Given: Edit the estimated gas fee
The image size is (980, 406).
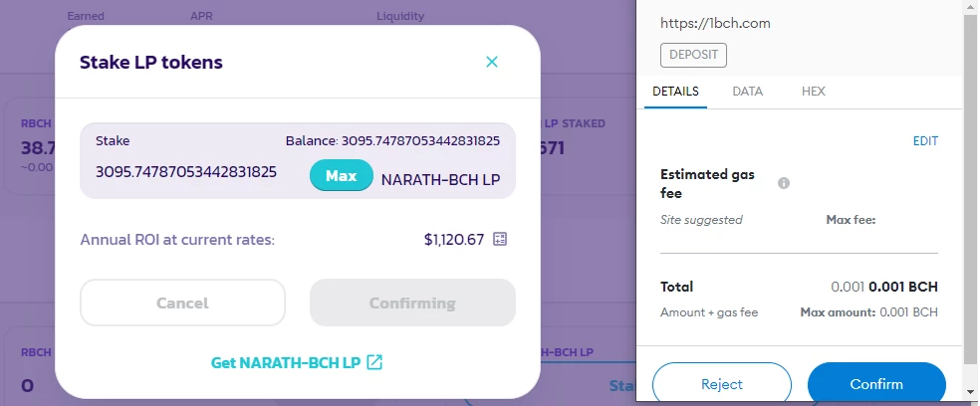Looking at the screenshot, I should [925, 141].
